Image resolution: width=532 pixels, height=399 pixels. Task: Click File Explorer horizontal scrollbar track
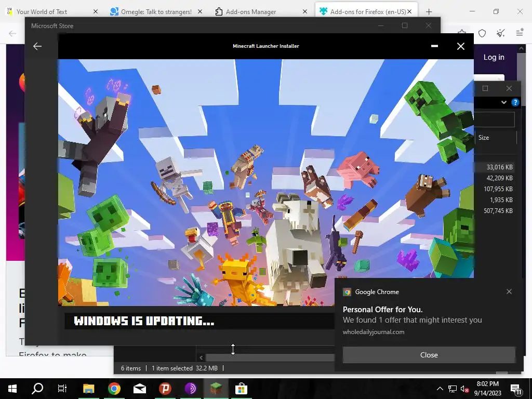[x=270, y=357]
